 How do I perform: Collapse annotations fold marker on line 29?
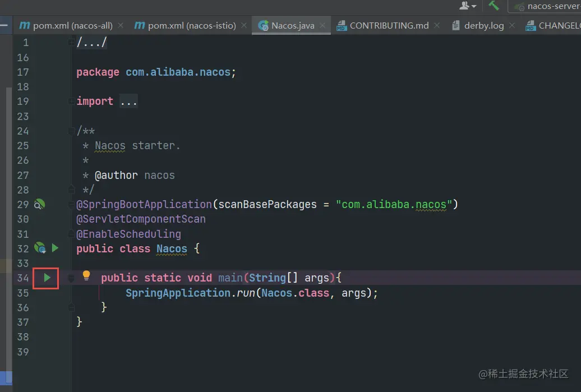click(71, 205)
